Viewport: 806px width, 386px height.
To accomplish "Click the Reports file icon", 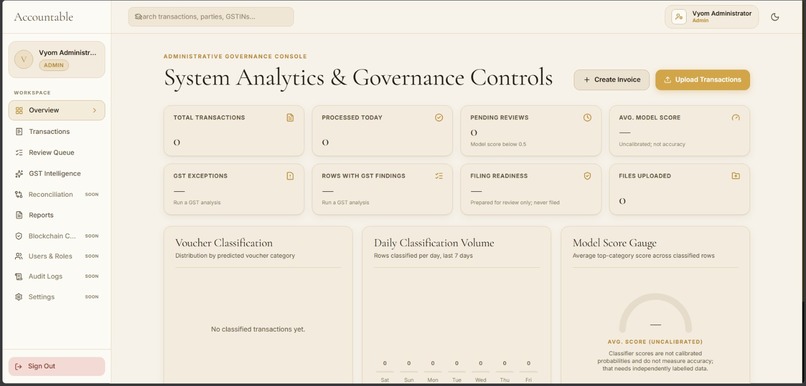I will [19, 215].
